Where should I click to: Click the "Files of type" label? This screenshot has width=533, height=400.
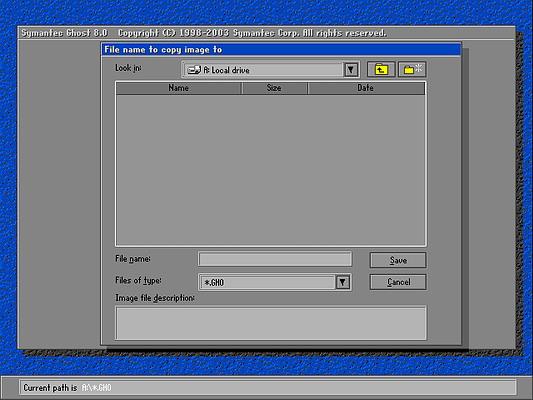pos(138,281)
